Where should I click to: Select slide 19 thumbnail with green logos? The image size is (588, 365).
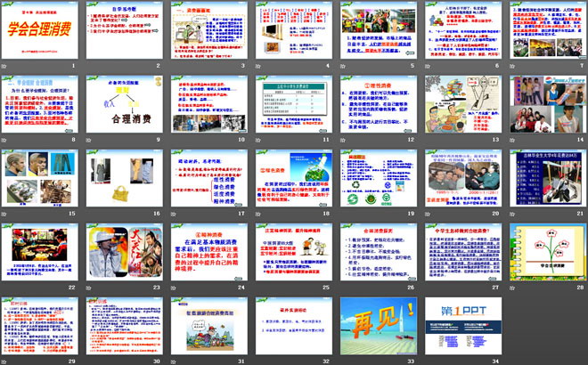pos(379,178)
